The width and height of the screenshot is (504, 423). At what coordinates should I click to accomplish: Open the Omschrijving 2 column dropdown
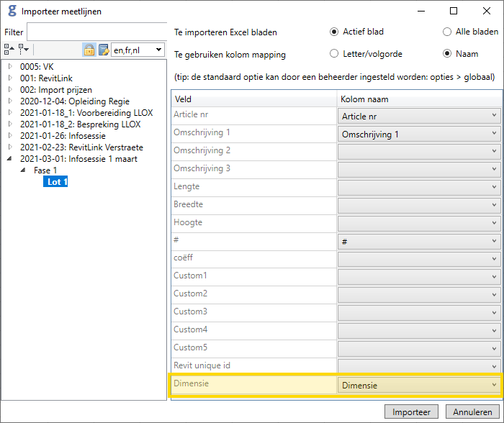coord(419,152)
